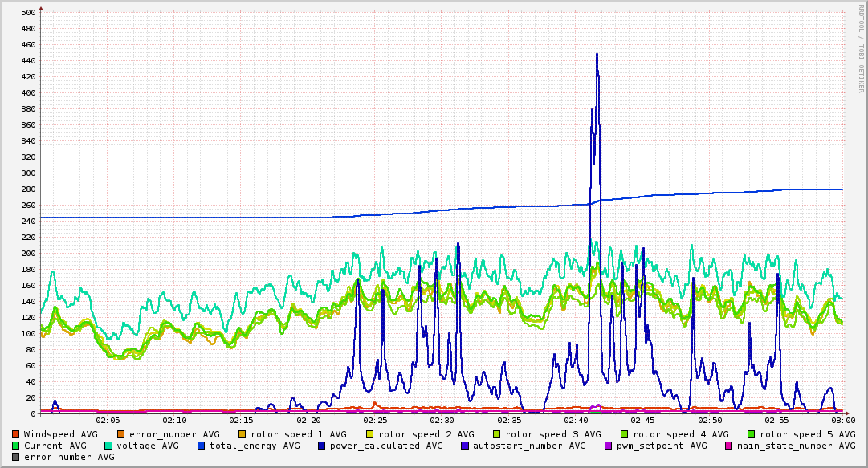
Task: Click the teal voltage AVG legend swatch
Action: pyautogui.click(x=108, y=446)
